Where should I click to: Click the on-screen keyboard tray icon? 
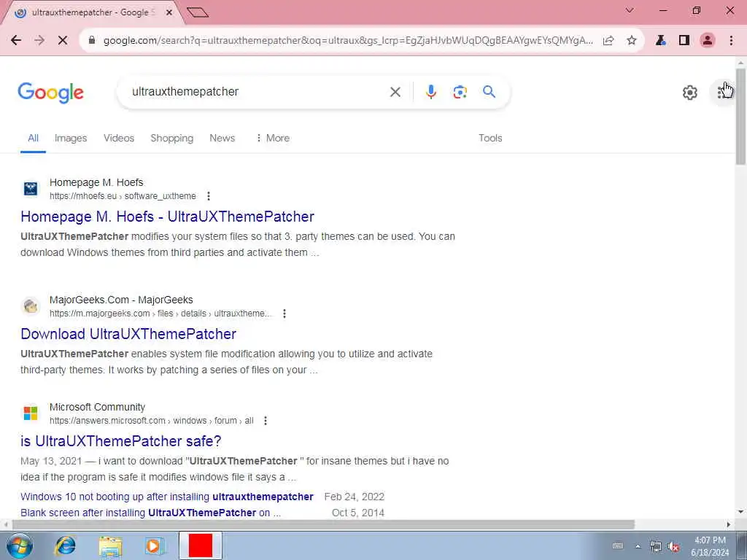(617, 546)
